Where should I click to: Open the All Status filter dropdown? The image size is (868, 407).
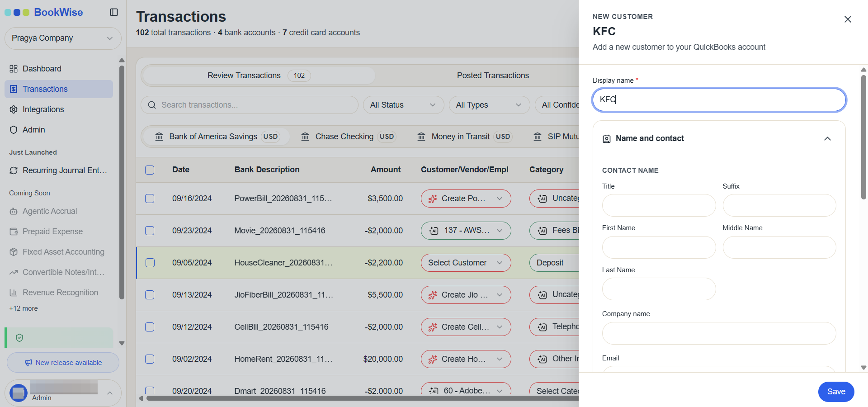point(403,105)
